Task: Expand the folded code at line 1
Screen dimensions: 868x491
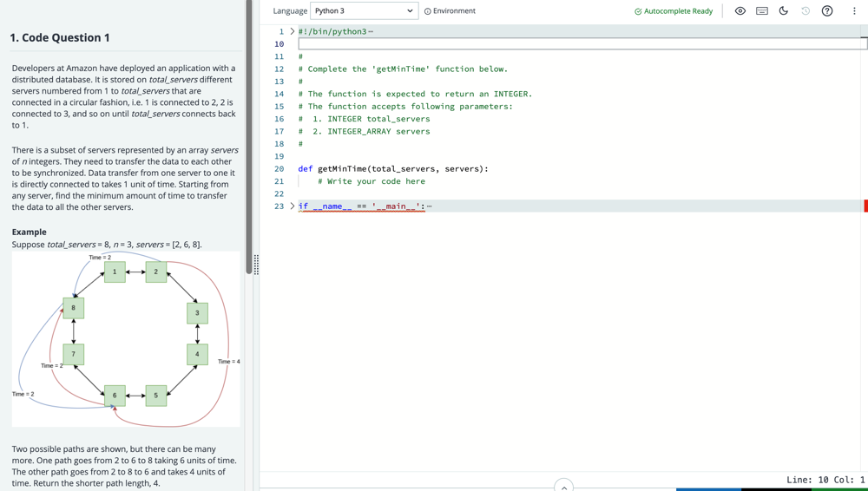Action: pos(293,31)
